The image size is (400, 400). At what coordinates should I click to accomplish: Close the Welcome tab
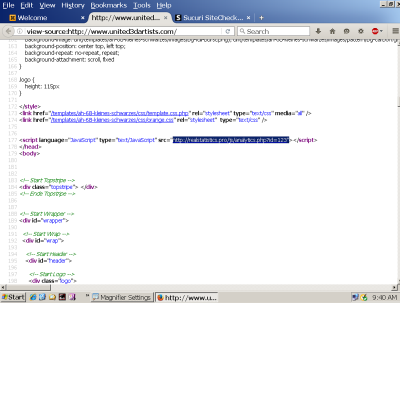[83, 18]
